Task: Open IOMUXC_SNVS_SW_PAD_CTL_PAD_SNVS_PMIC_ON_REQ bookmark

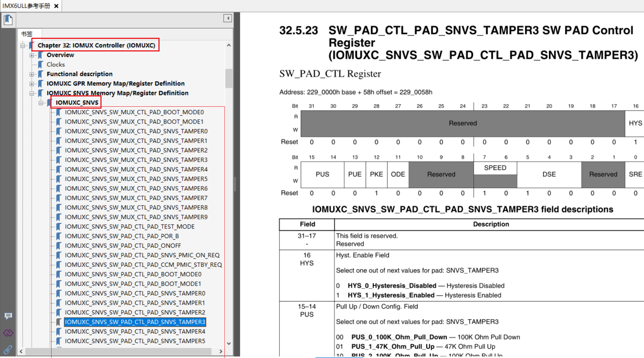Action: (142, 255)
